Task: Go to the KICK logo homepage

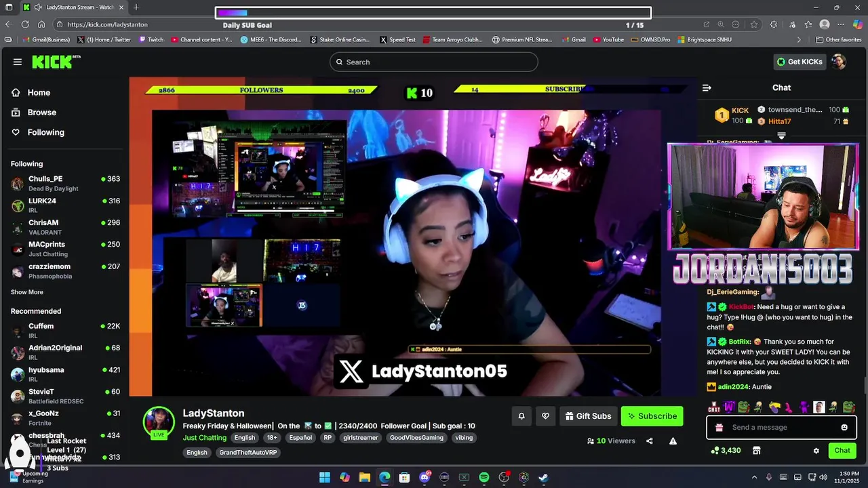Action: pos(56,62)
